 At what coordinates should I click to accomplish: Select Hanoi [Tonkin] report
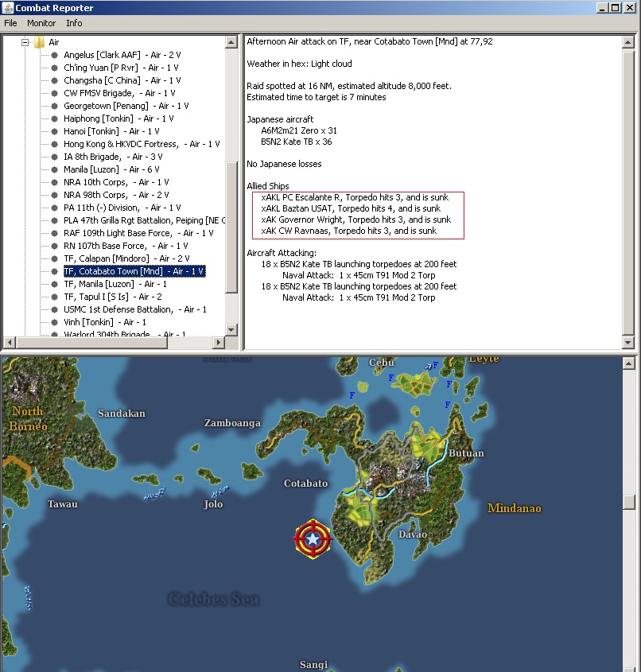tap(111, 131)
